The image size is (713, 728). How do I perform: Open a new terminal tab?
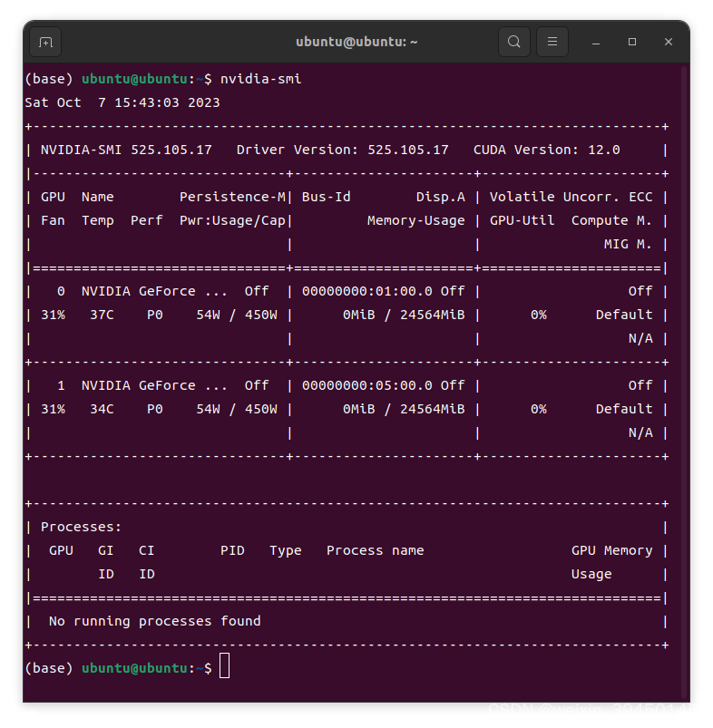pyautogui.click(x=45, y=43)
